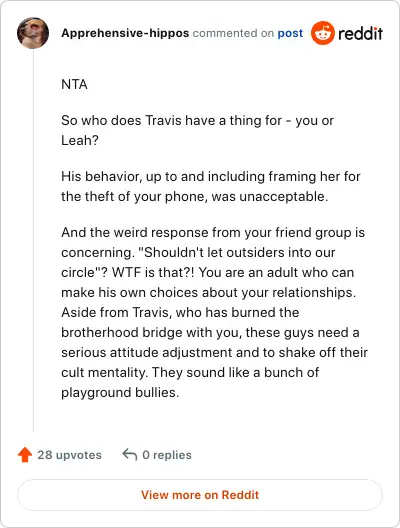Open the Apprehensive-hippos user profile
Image resolution: width=400 pixels, height=528 pixels.
125,33
